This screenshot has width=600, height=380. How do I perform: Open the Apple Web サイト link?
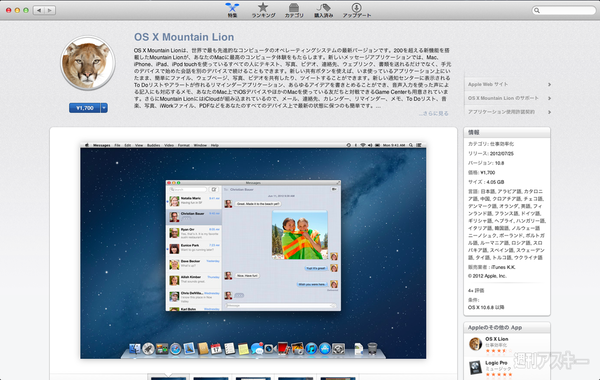[488, 84]
